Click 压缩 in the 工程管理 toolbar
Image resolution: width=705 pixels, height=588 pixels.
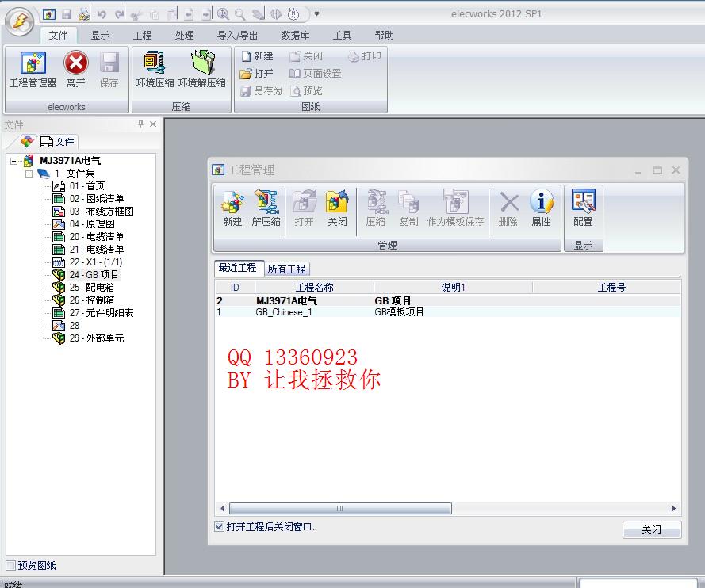[x=375, y=208]
